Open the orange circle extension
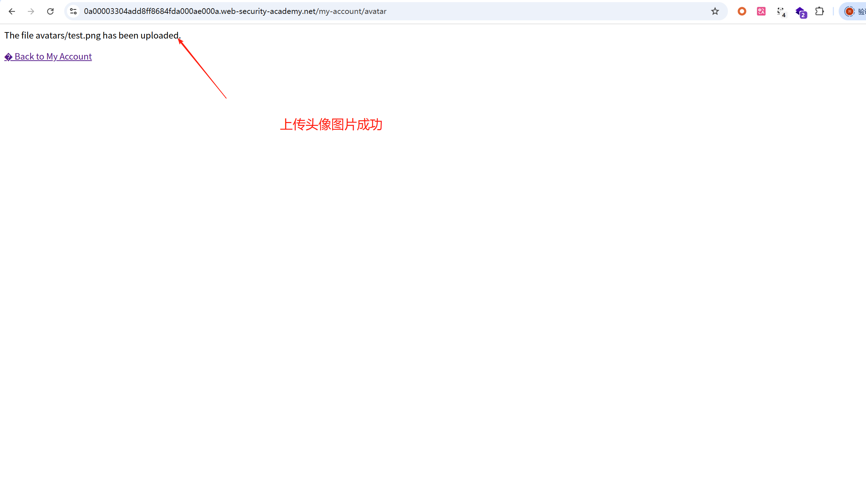 742,11
